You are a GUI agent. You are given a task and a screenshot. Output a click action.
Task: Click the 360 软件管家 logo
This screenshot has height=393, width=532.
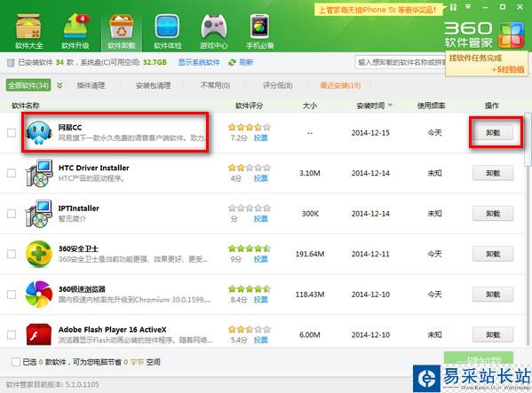tap(484, 35)
